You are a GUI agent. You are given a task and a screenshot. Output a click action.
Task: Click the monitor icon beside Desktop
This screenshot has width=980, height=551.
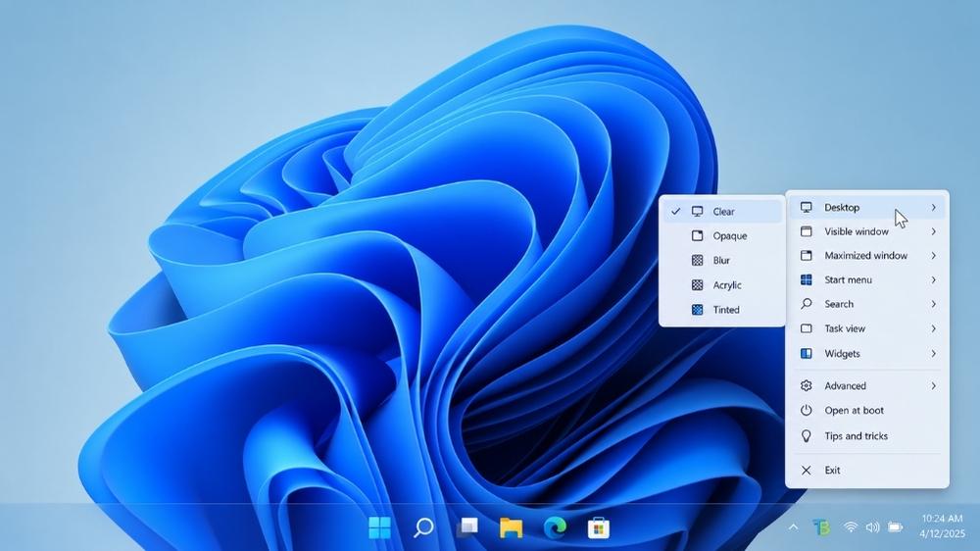click(x=807, y=207)
